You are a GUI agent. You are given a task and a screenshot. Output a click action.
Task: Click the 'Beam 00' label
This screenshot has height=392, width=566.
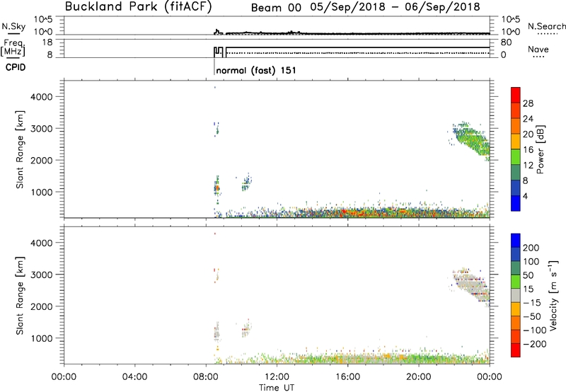276,8
